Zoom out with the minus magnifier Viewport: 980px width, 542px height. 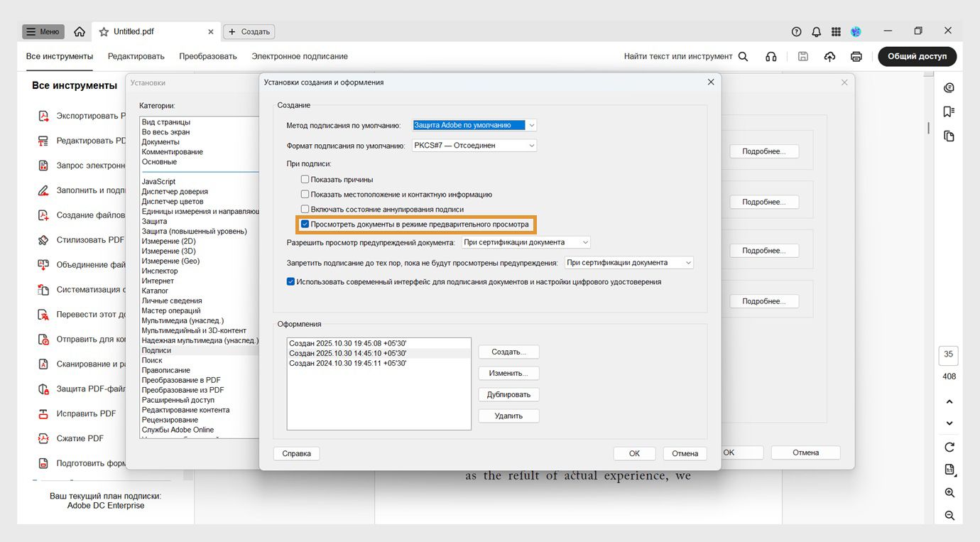949,516
